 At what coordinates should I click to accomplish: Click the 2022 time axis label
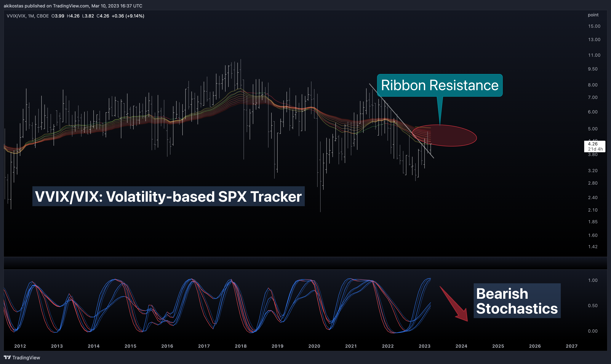click(388, 346)
